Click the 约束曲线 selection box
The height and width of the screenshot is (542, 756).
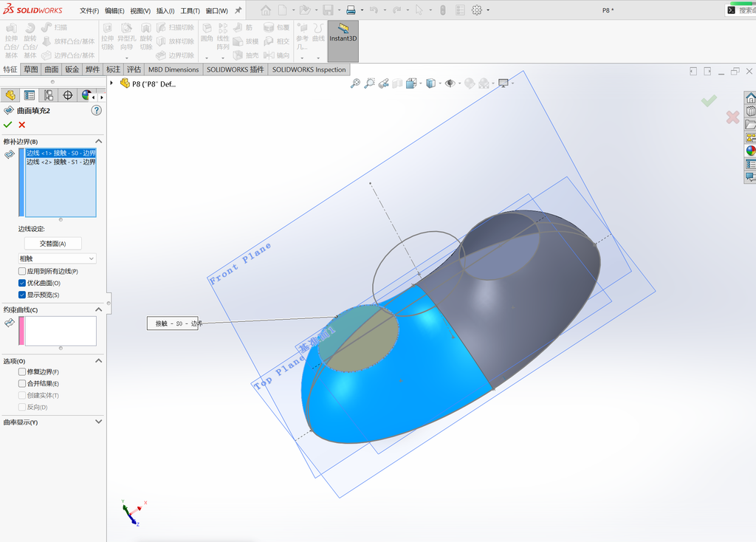[x=61, y=331]
